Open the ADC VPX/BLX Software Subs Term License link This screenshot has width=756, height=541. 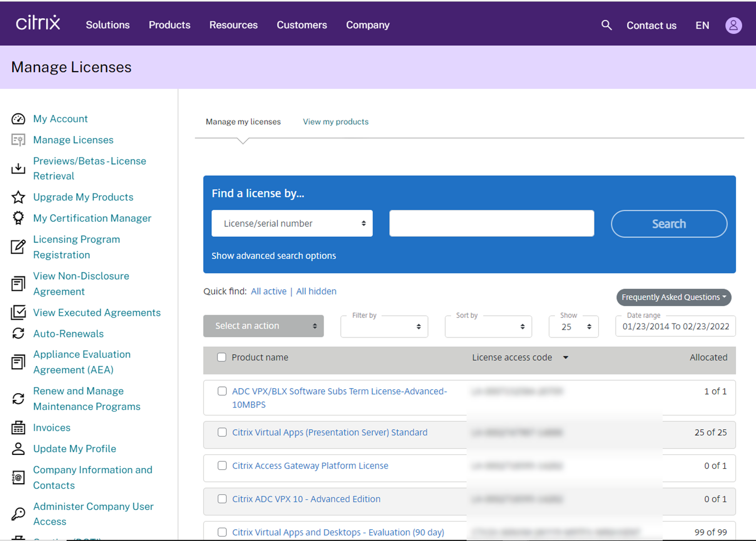pos(340,398)
